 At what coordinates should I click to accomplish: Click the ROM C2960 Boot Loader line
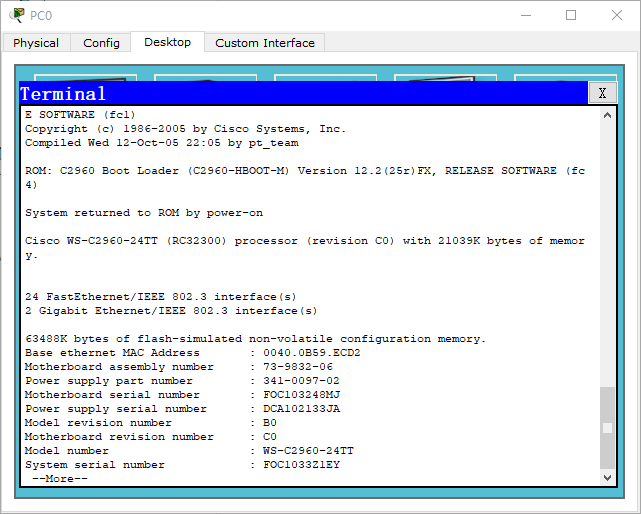pyautogui.click(x=305, y=177)
